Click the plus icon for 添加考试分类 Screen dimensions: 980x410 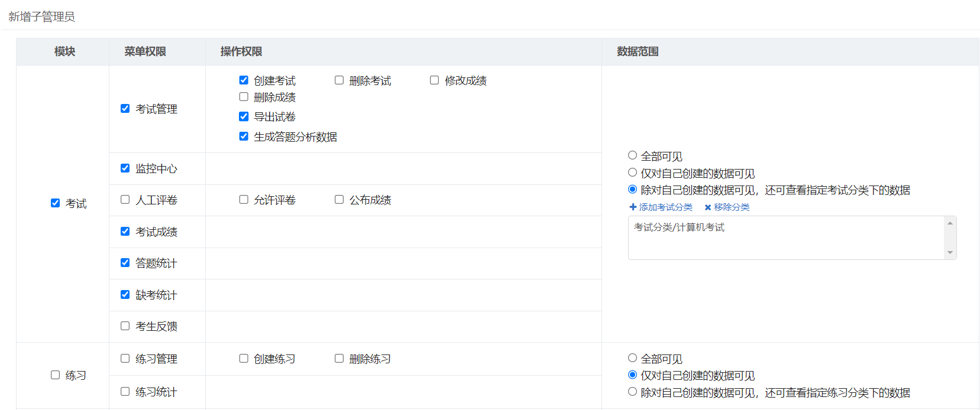pyautogui.click(x=633, y=207)
